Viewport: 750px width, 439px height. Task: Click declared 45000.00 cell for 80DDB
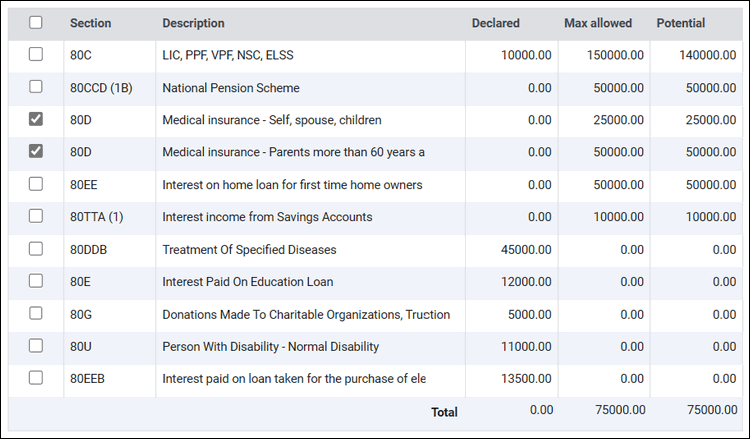[x=512, y=250]
